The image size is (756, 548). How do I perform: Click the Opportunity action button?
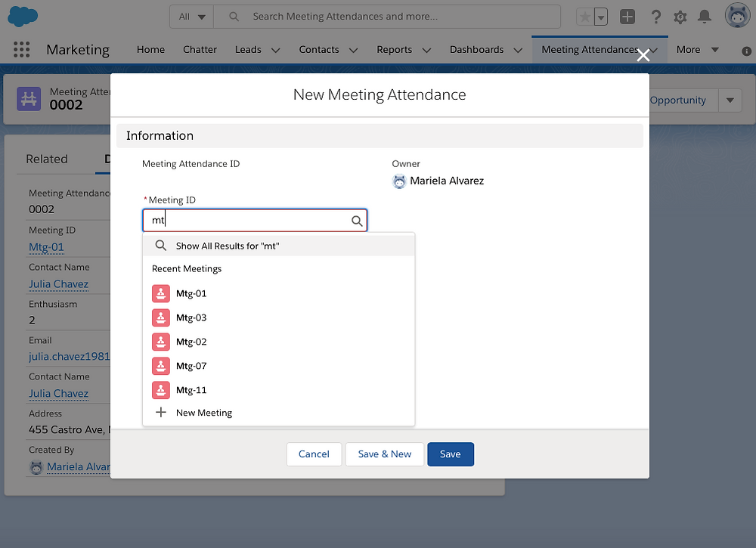tap(683, 101)
